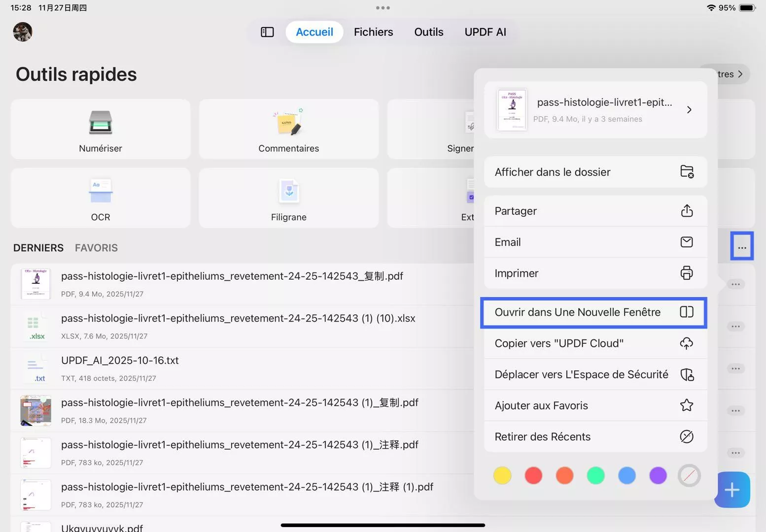The image size is (766, 532).
Task: Open the Filigrane watermark tool
Action: click(x=289, y=198)
